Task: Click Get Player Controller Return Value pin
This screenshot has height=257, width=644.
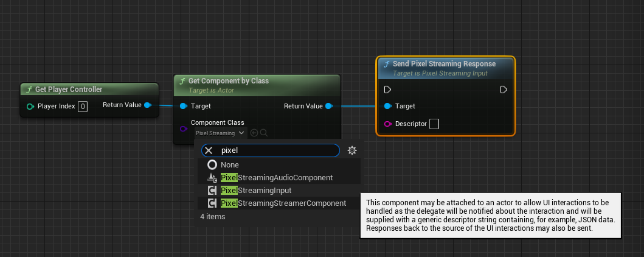Action: coord(147,105)
